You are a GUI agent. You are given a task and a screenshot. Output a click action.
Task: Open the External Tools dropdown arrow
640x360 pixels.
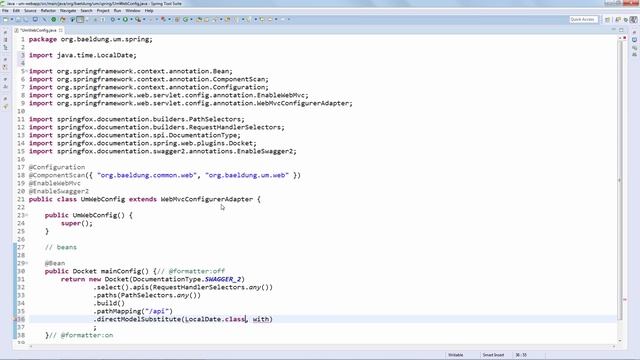[x=144, y=20]
